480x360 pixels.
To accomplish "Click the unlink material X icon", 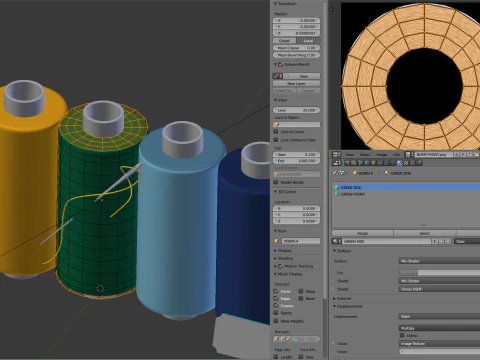I will pos(448,241).
